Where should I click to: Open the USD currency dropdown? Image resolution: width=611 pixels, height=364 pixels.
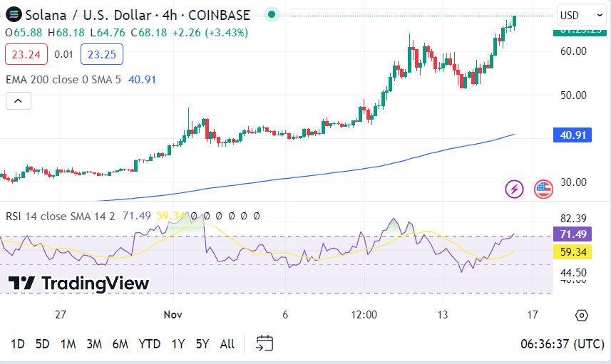point(581,15)
